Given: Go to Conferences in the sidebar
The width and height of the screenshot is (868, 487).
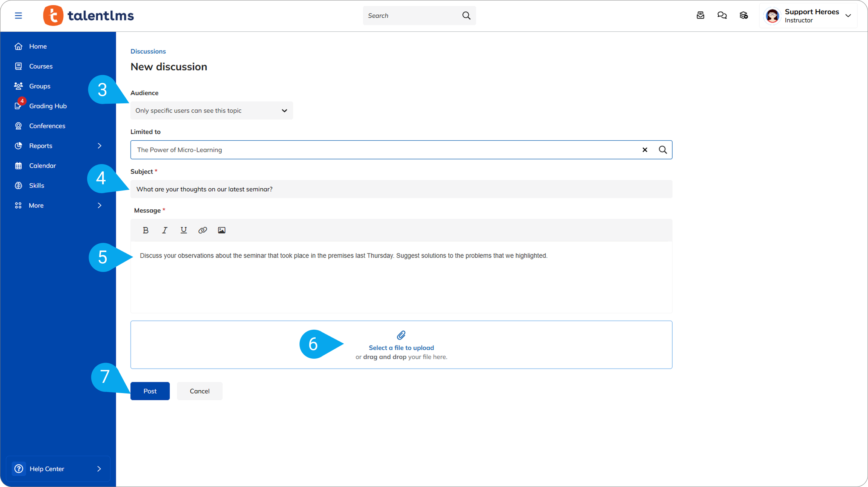Looking at the screenshot, I should tap(47, 126).
